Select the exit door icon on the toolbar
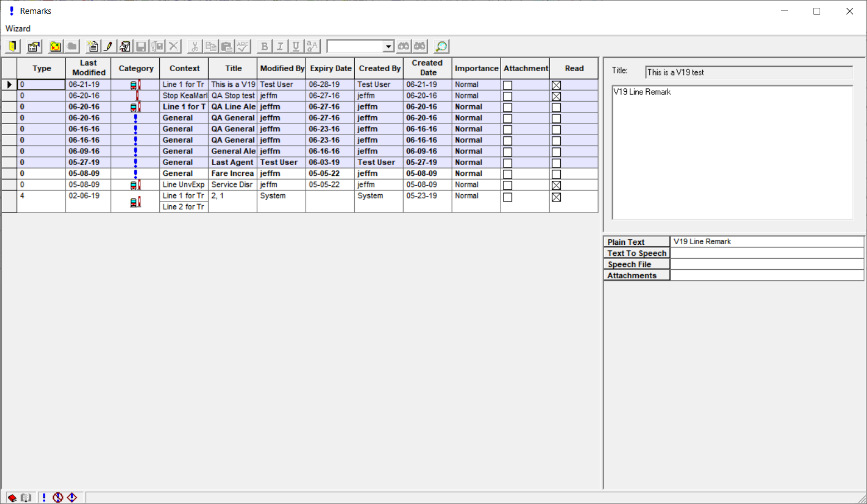 (x=12, y=46)
